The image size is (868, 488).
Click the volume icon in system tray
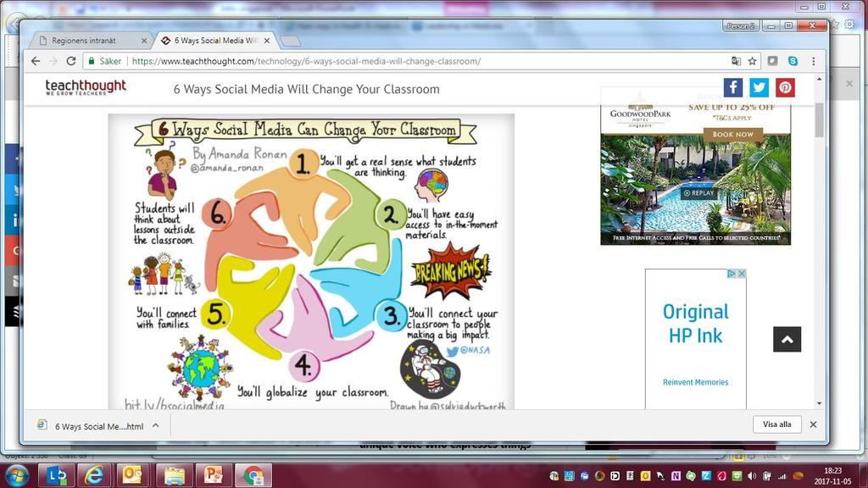[x=751, y=476]
